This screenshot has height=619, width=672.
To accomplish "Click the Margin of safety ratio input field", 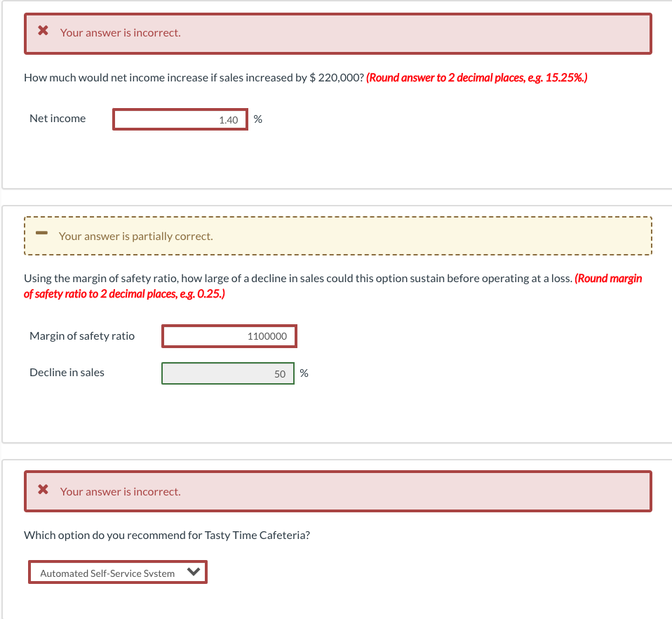I will 229,336.
